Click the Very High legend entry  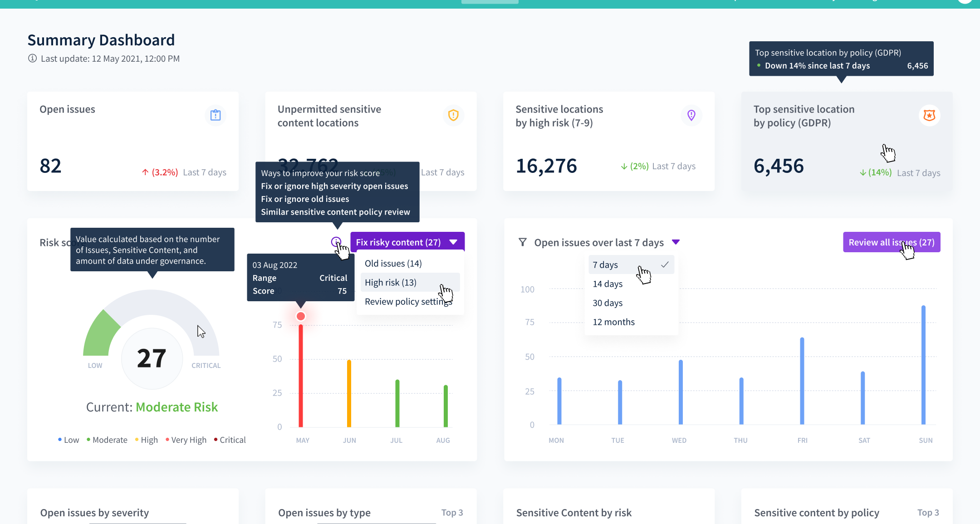click(186, 440)
